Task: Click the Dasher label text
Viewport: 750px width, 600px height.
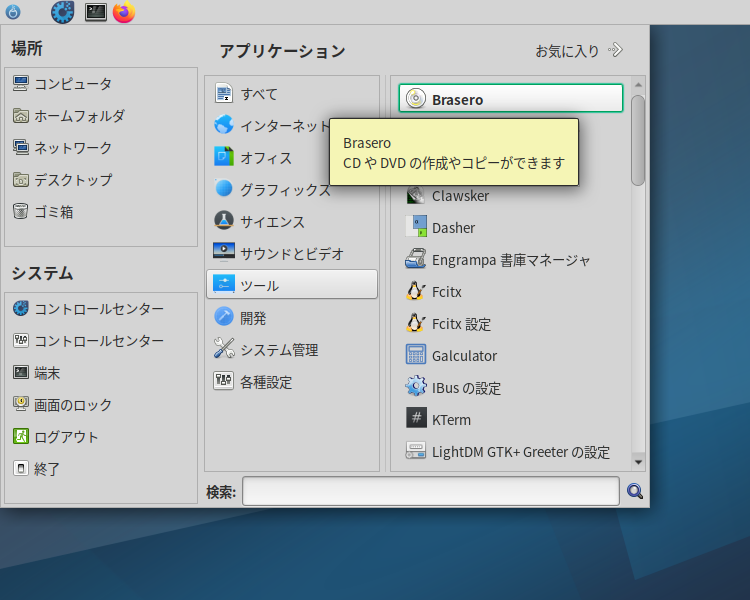Action: tap(453, 228)
